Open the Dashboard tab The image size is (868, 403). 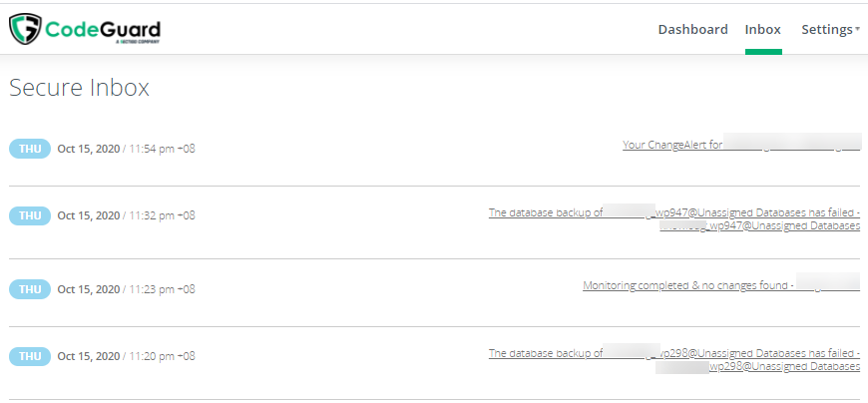tap(692, 29)
